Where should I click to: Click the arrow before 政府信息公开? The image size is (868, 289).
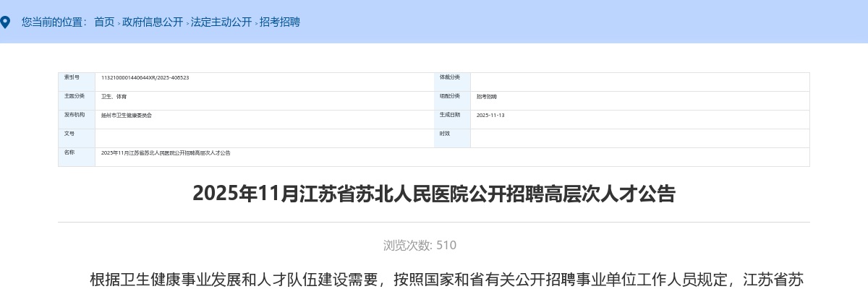118,24
